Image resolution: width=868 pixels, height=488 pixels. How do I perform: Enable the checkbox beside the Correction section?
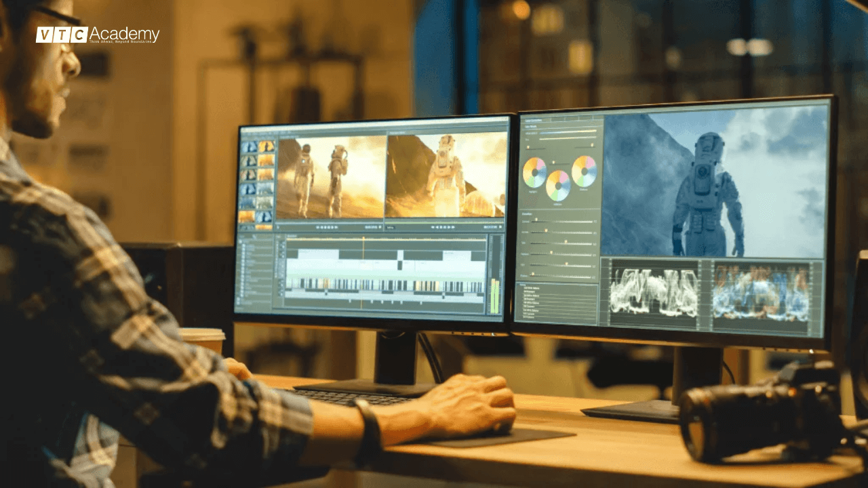pos(521,213)
